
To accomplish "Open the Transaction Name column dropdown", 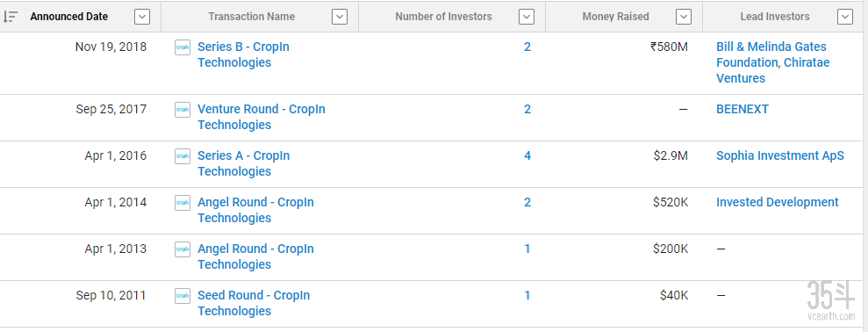I will click(x=340, y=18).
